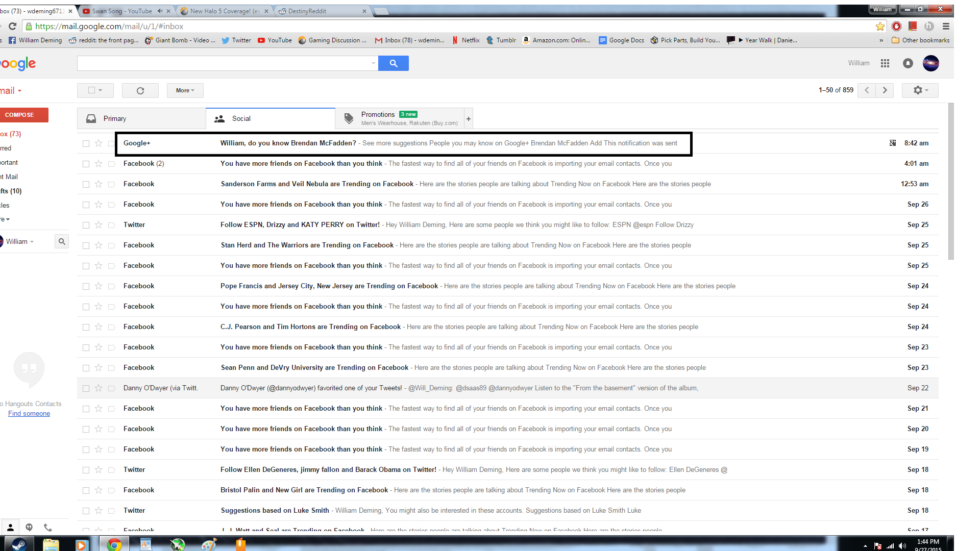
Task: Open Steam from the Windows taskbar
Action: [x=19, y=544]
